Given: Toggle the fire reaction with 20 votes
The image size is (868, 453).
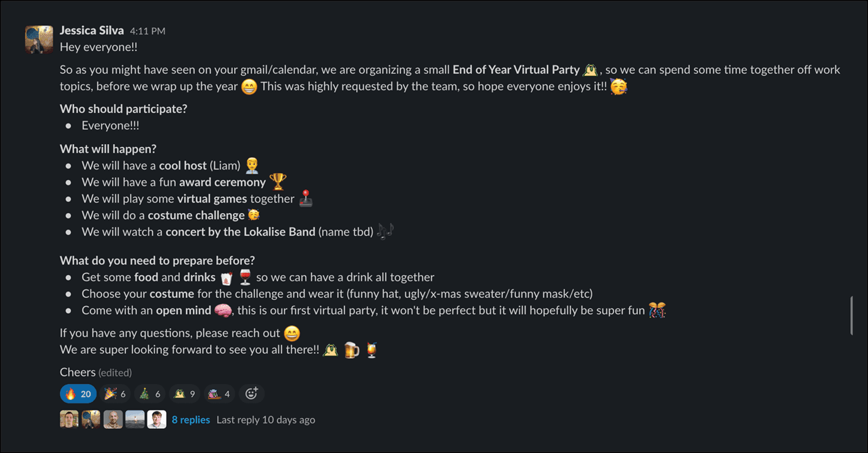Looking at the screenshot, I should tap(78, 394).
